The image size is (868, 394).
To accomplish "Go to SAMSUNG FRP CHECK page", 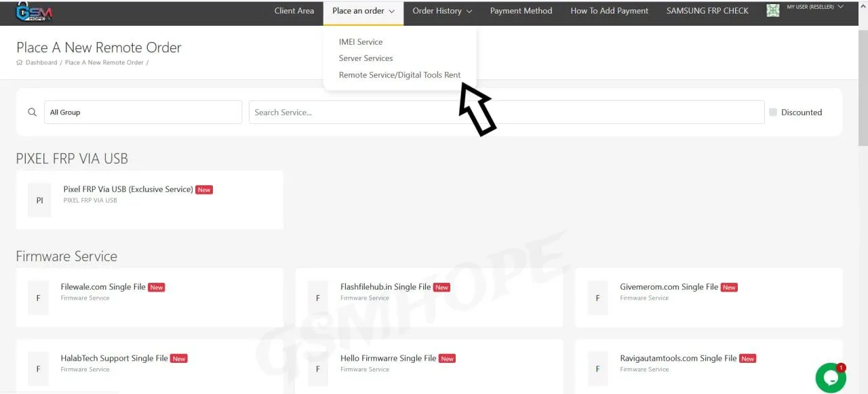I will click(707, 12).
